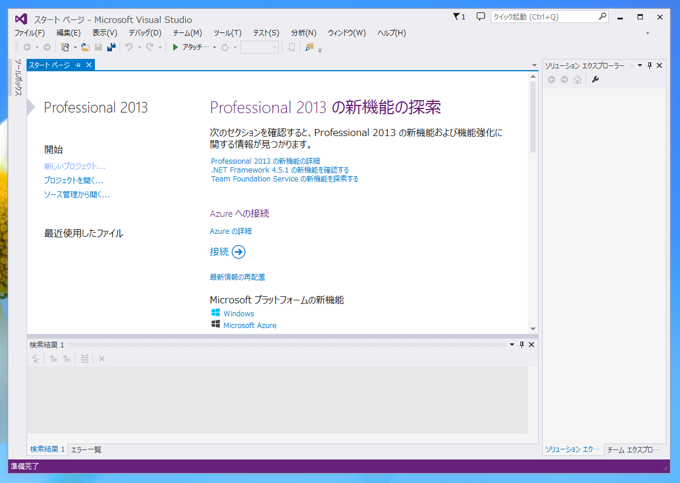Close the スタート ページ tab
680x483 pixels.
coord(89,65)
